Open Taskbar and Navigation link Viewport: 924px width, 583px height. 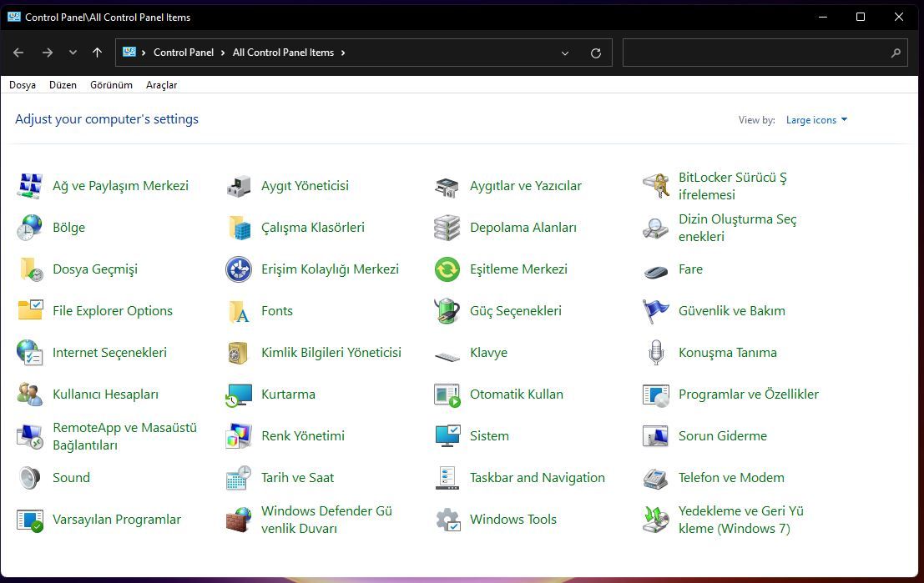coord(538,478)
